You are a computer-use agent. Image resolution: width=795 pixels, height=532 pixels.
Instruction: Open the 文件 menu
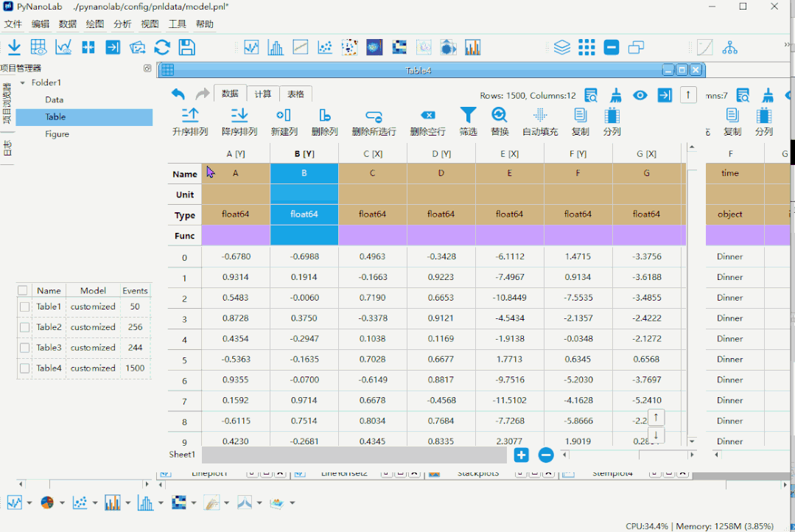click(x=13, y=24)
